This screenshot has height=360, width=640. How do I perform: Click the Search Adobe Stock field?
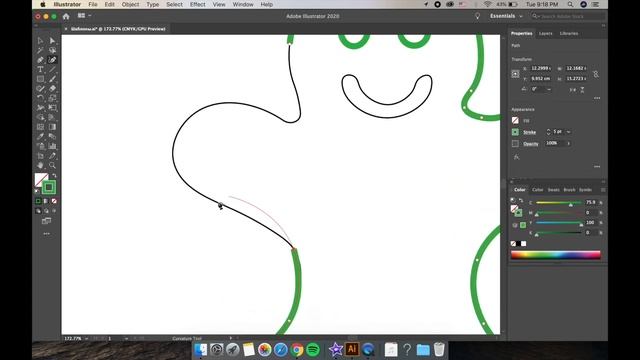568,16
